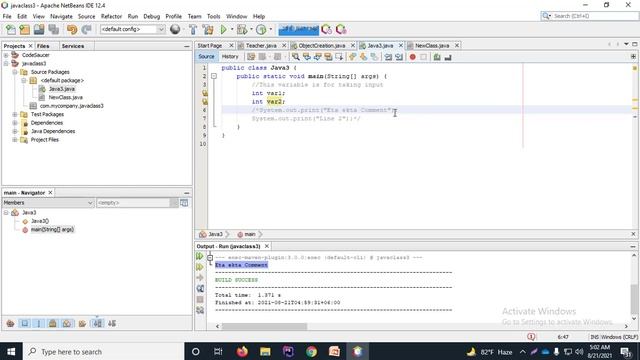Click the second re-run icon in Output sidebar

(200, 267)
